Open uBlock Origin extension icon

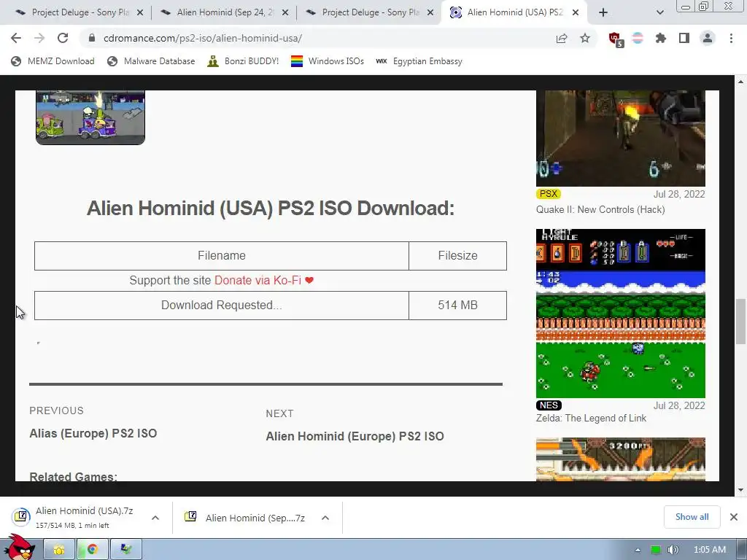[x=616, y=39]
